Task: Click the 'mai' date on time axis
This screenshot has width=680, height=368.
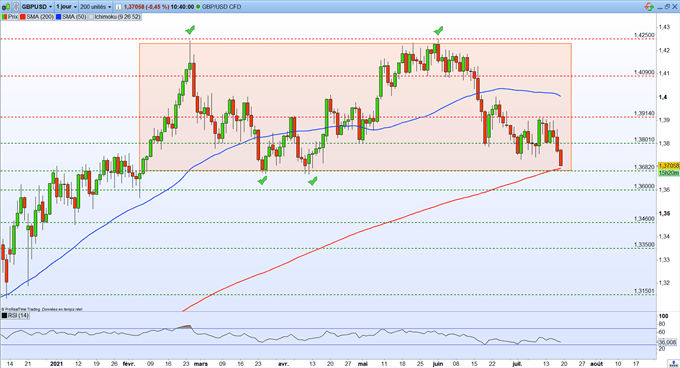Action: (x=363, y=364)
